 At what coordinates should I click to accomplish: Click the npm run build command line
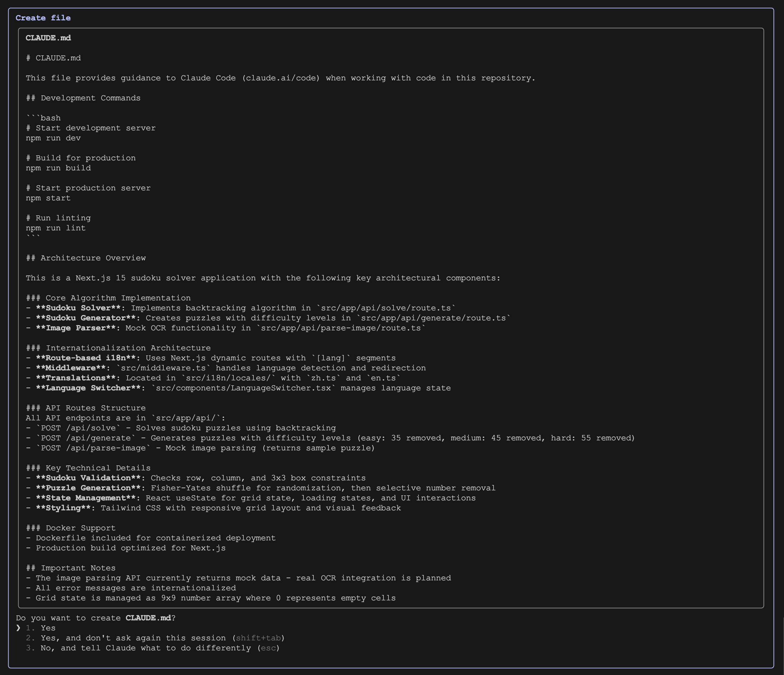click(x=58, y=168)
